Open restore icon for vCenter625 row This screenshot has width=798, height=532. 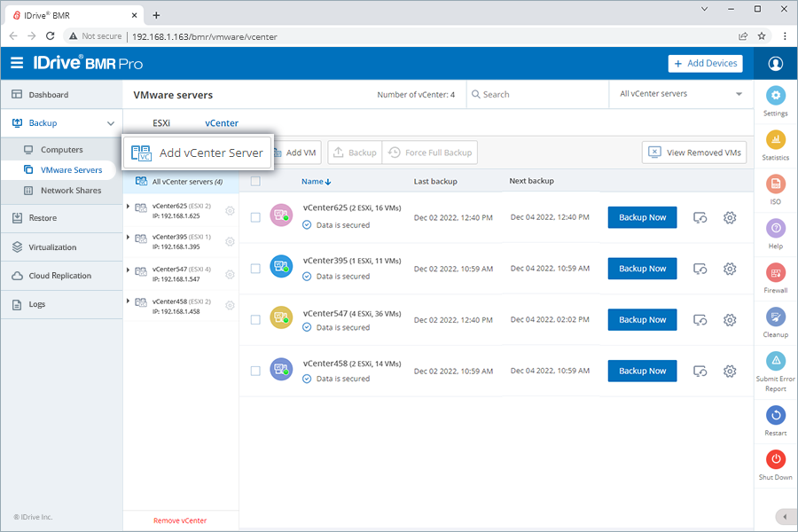[x=700, y=218]
